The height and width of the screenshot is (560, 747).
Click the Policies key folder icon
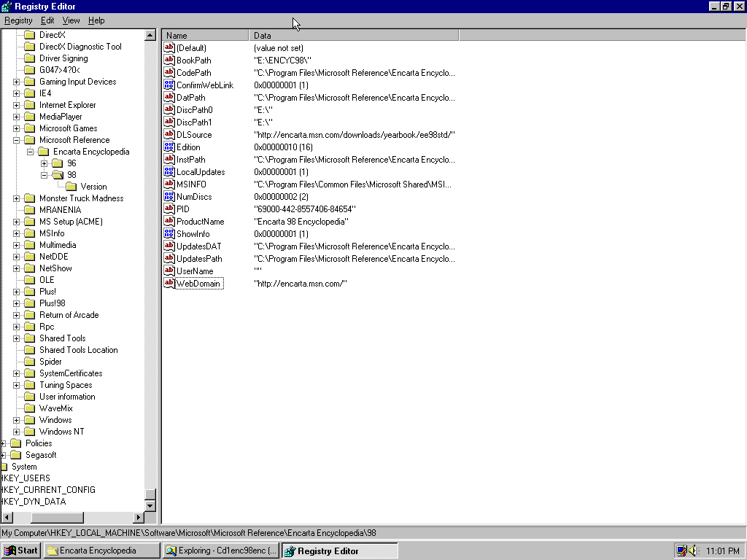16,443
